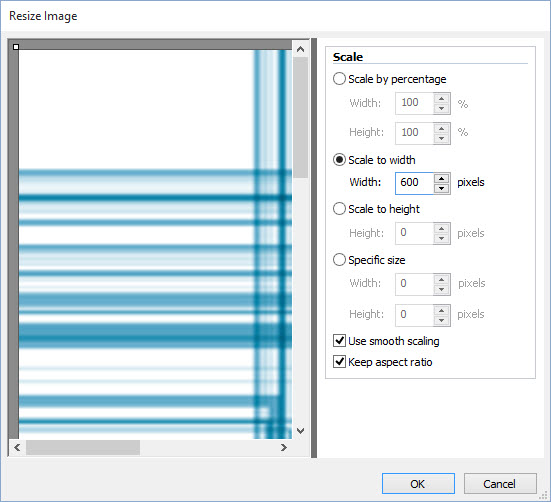Click the preview corner resize handle square
Screen dimensions: 551x502
tap(16, 47)
